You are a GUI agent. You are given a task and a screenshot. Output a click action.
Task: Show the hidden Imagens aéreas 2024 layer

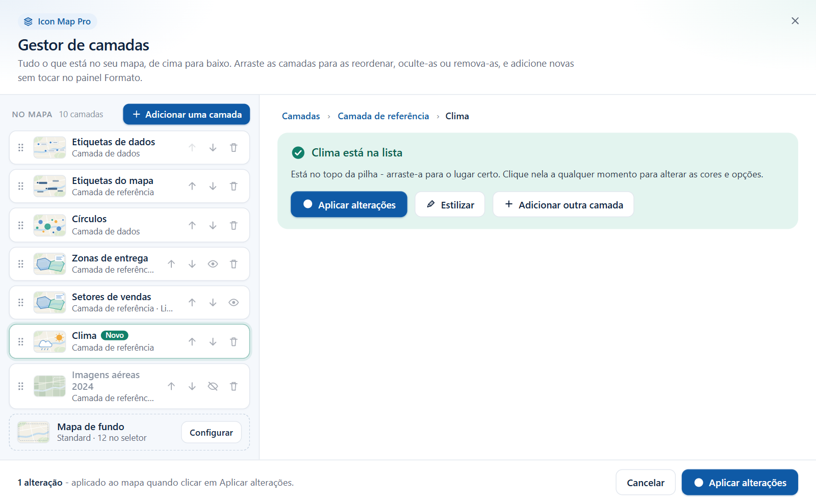(213, 386)
